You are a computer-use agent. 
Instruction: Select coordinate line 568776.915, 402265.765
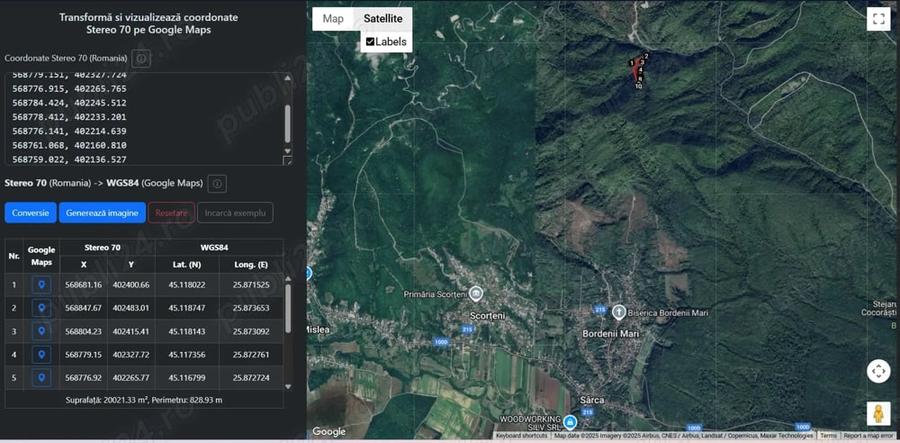tap(69, 89)
